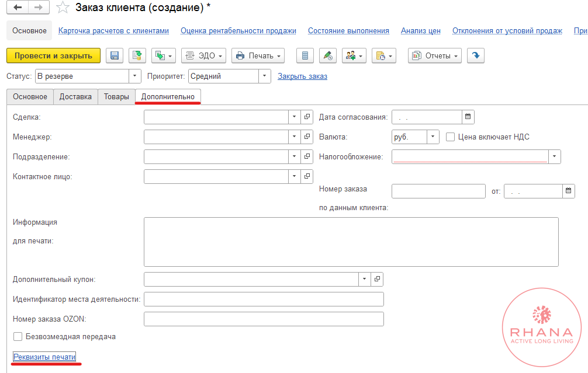The image size is (588, 373).
Task: Open the Подразделение field's open-item icon
Action: coord(307,156)
